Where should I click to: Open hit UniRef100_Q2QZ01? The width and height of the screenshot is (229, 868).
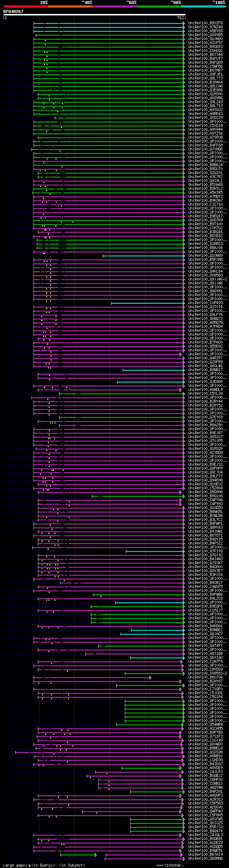[x=205, y=173]
